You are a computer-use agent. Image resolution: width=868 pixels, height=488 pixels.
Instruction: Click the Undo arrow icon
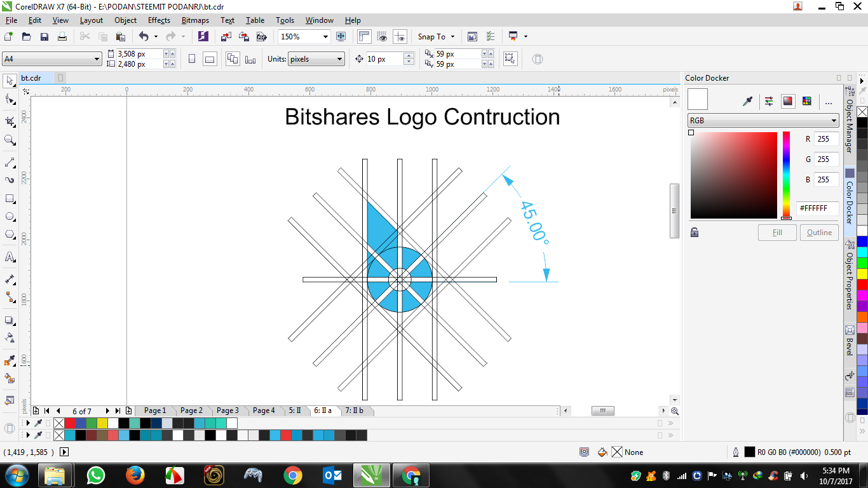click(x=144, y=37)
